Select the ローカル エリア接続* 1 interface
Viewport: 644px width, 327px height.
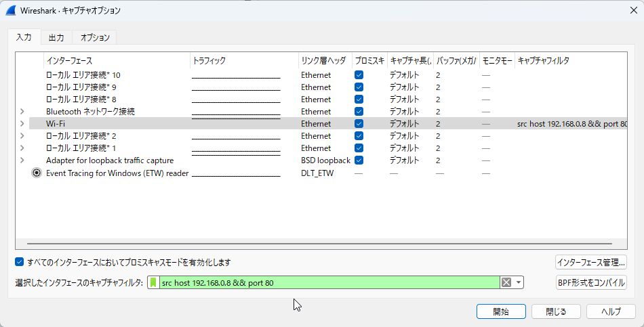pos(81,148)
